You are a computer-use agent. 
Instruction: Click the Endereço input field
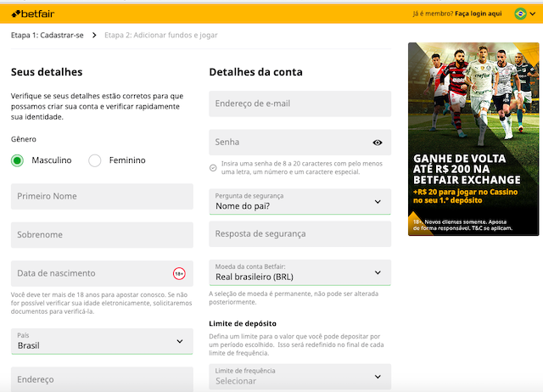pos(102,379)
